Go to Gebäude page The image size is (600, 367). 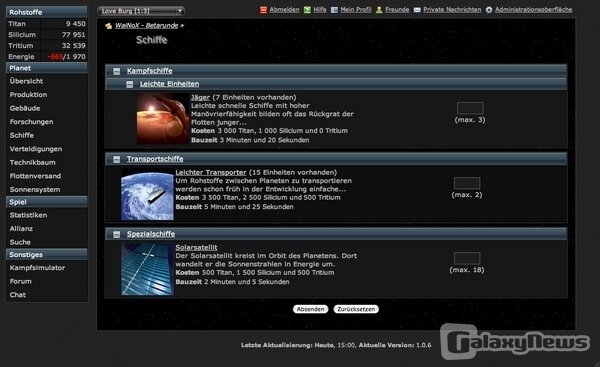point(25,108)
